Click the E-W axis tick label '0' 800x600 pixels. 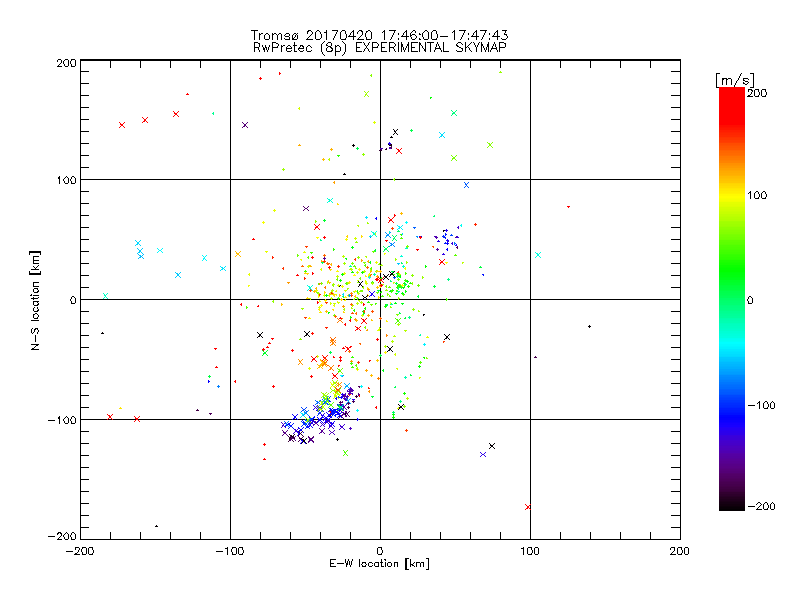point(380,551)
